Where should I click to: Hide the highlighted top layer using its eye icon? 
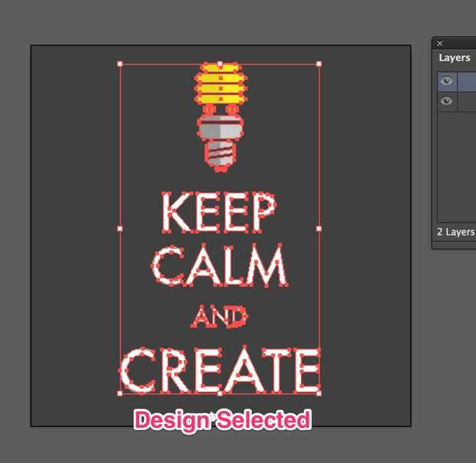[447, 81]
